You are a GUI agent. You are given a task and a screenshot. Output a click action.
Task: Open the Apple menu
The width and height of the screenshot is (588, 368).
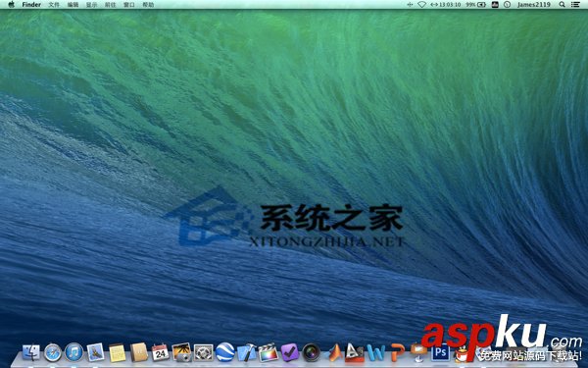pos(11,5)
